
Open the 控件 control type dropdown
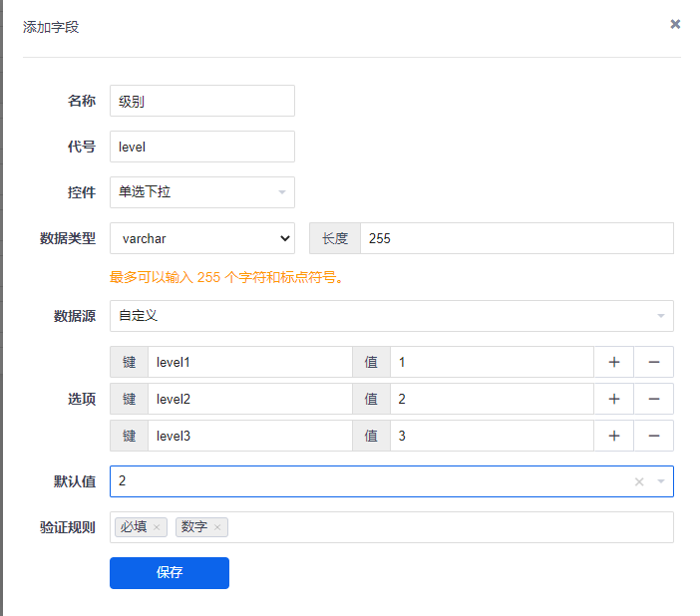(201, 192)
